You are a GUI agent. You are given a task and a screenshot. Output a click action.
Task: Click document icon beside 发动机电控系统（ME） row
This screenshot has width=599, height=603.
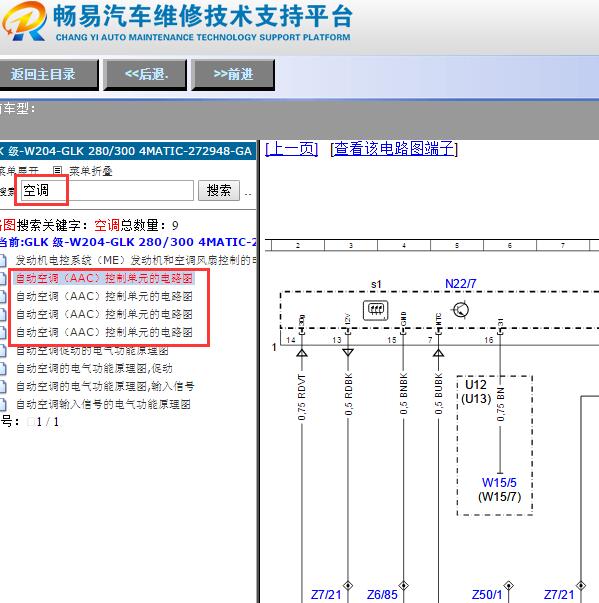coord(3,261)
